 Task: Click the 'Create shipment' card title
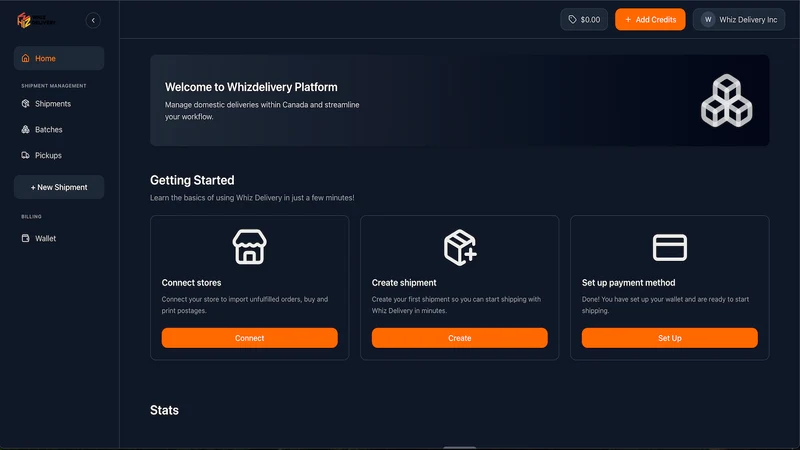coord(404,283)
